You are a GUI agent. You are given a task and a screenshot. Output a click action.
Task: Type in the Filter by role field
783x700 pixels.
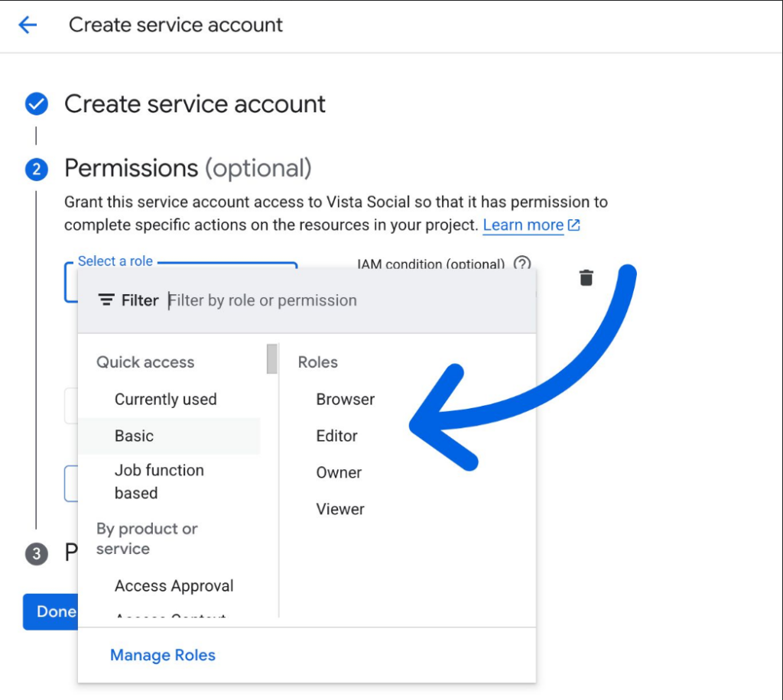coord(344,300)
